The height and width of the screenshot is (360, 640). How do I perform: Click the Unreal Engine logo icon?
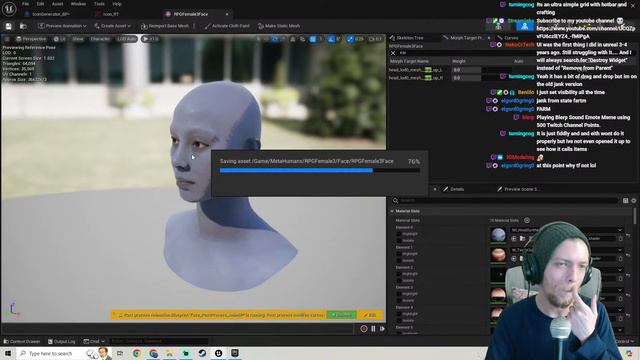pyautogui.click(x=9, y=8)
